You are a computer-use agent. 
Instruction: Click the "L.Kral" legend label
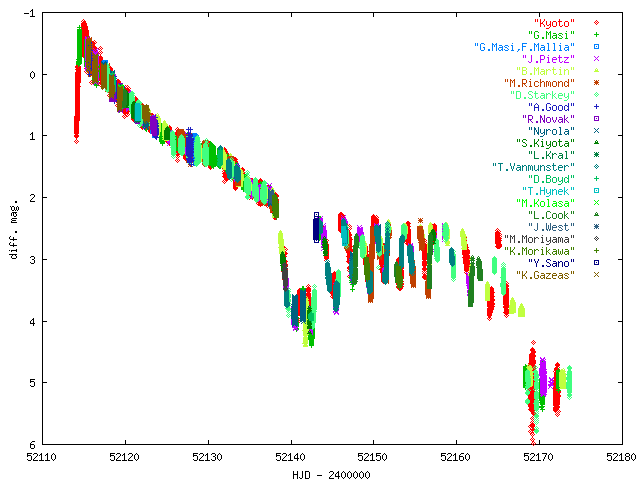(x=551, y=155)
